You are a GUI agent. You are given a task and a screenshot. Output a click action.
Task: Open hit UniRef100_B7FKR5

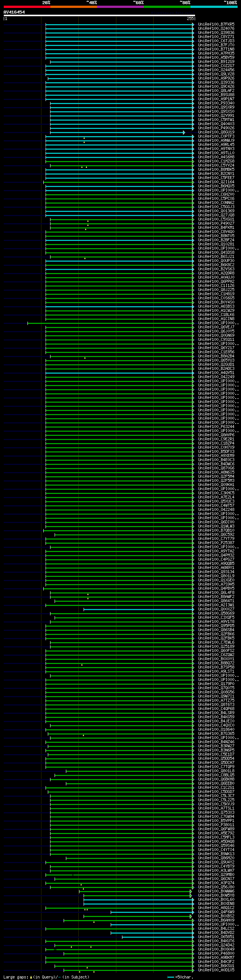click(x=216, y=25)
